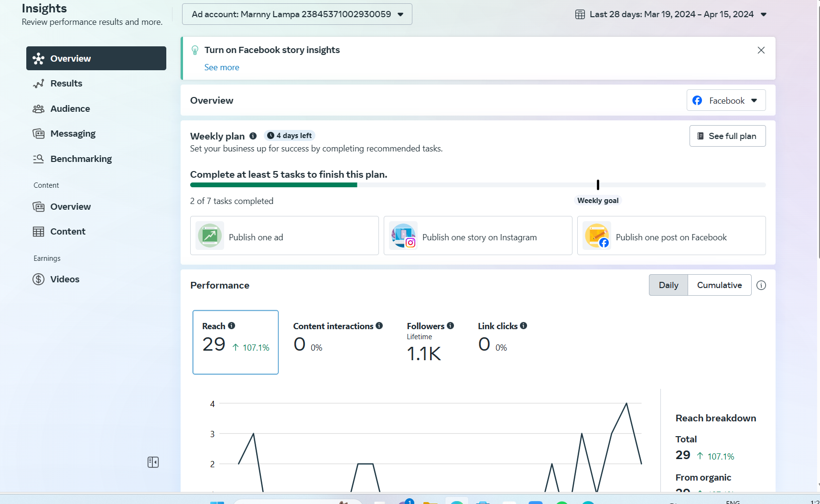This screenshot has height=504, width=820.
Task: Open Videos under Earnings
Action: pos(96,279)
